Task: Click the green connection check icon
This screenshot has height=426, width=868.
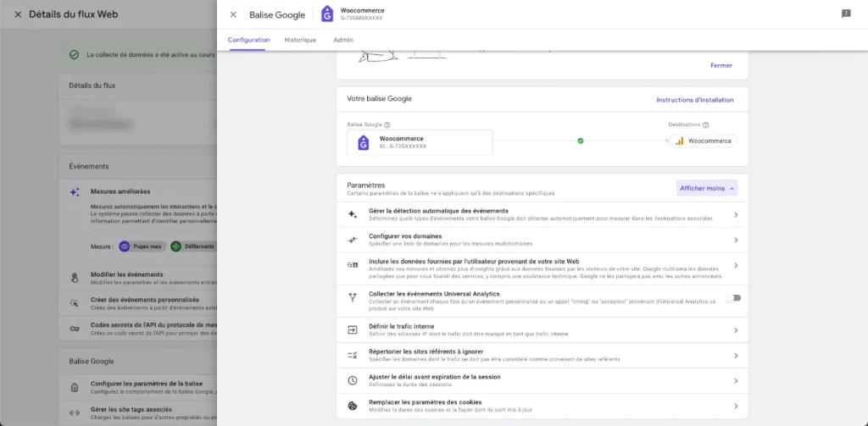Action: [580, 141]
